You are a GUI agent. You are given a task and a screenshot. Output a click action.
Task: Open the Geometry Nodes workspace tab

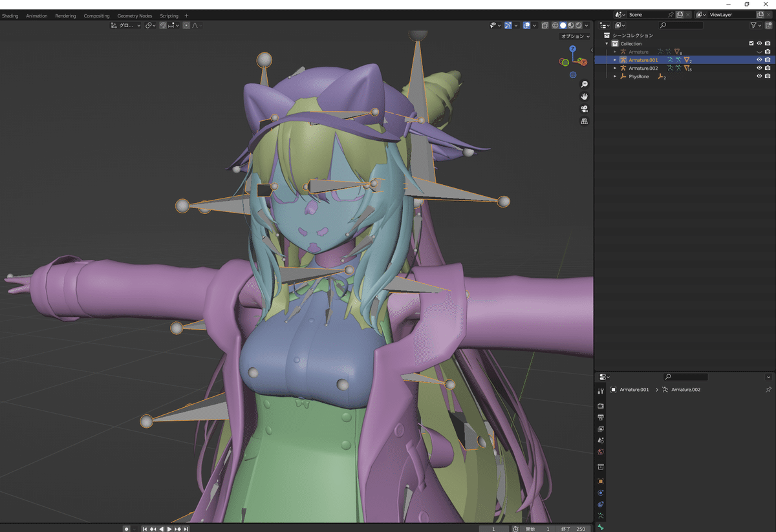(x=135, y=16)
